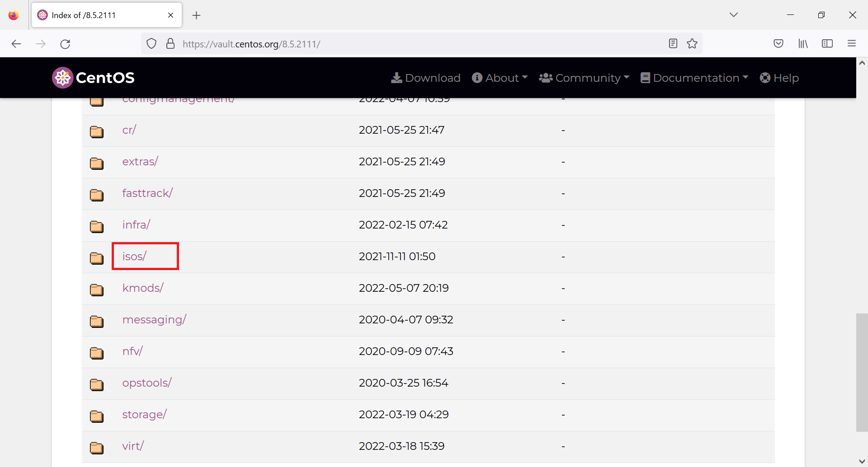Open the cr/ directory link
Viewport: 868px width, 467px height.
129,130
